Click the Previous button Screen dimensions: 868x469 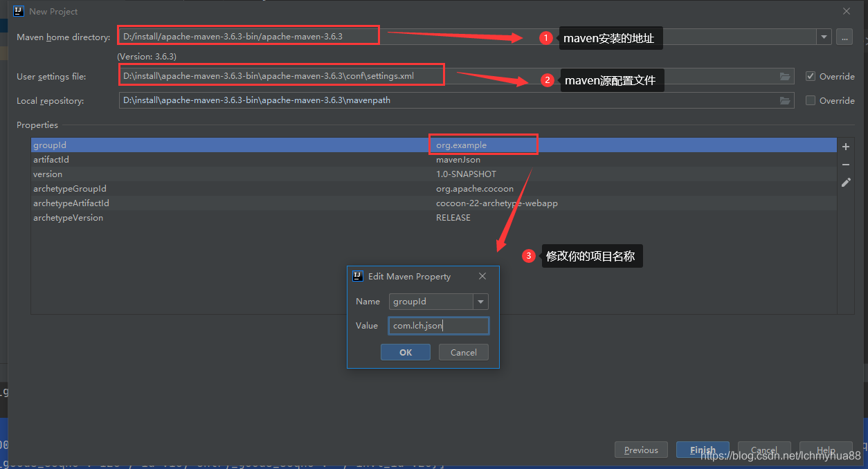click(x=641, y=450)
